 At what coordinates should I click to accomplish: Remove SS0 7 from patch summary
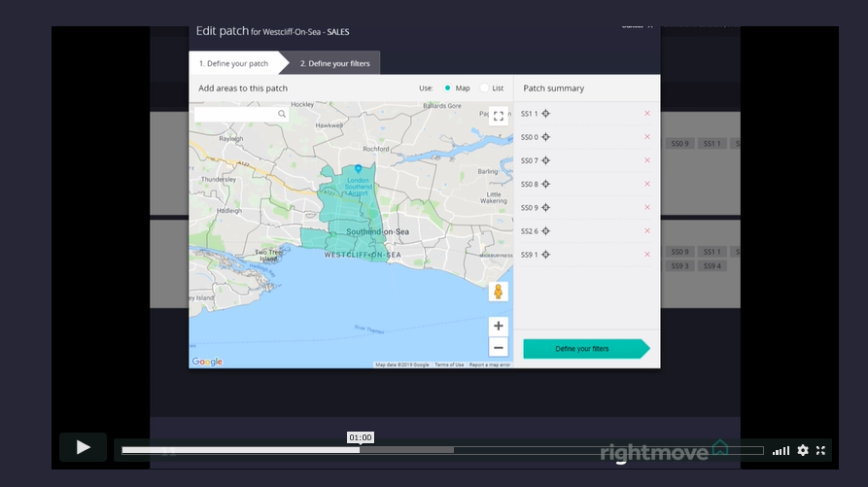pyautogui.click(x=647, y=160)
